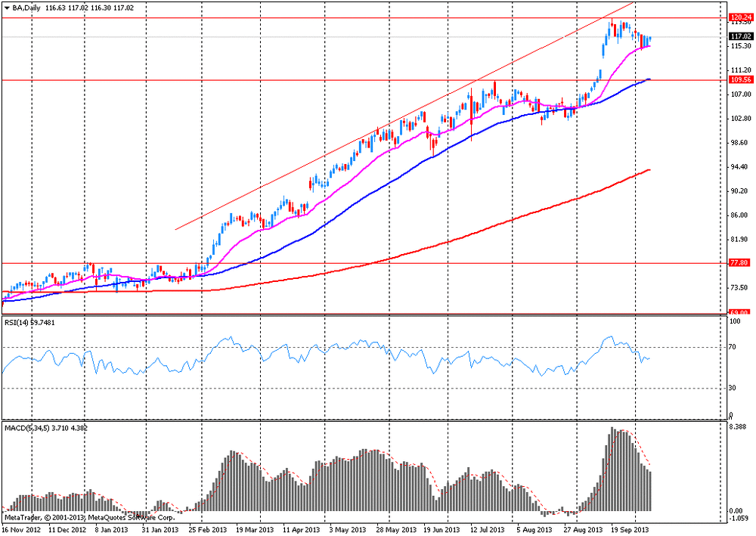Viewport: 756px width, 536px height.
Task: Click the black 117.02 current price label
Action: point(741,36)
